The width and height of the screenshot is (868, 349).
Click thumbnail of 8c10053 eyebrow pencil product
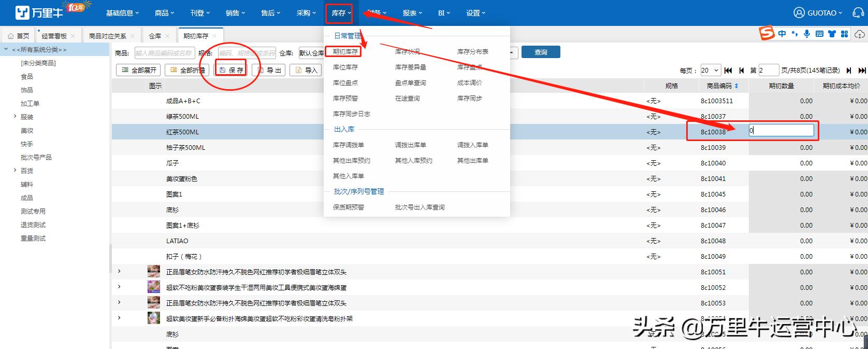tap(154, 302)
